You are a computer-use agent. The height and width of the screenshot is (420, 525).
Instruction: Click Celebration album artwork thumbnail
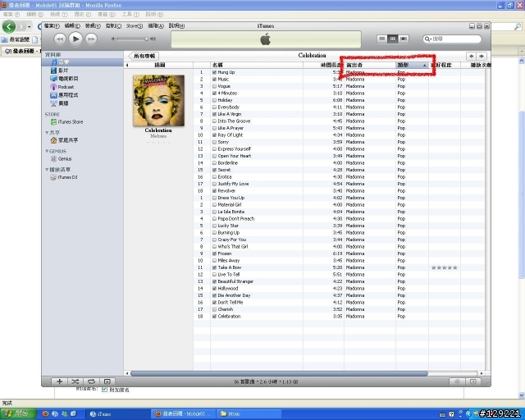click(x=158, y=100)
